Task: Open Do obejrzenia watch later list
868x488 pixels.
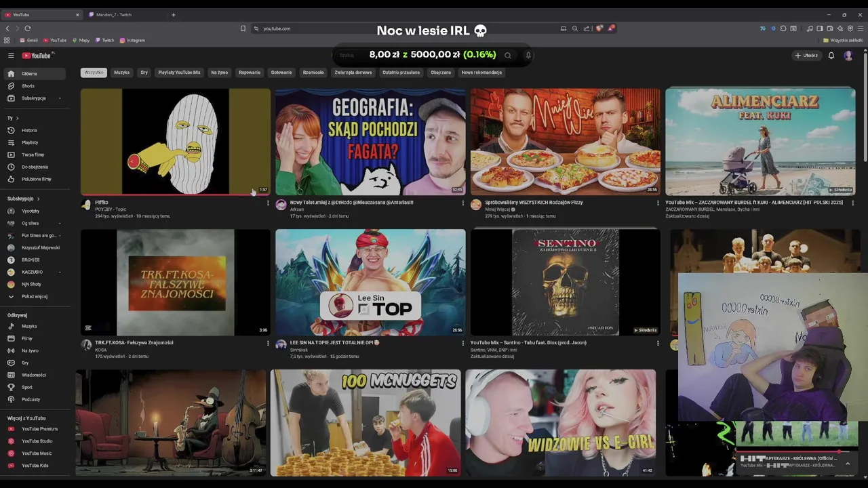Action: 35,167
